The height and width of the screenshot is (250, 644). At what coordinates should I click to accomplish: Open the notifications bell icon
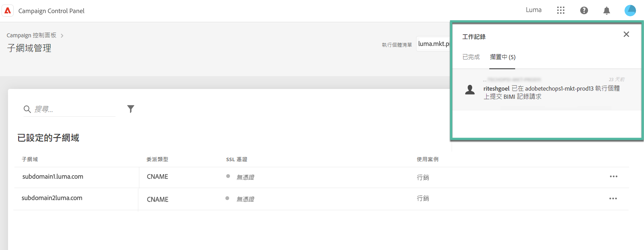coord(607,10)
